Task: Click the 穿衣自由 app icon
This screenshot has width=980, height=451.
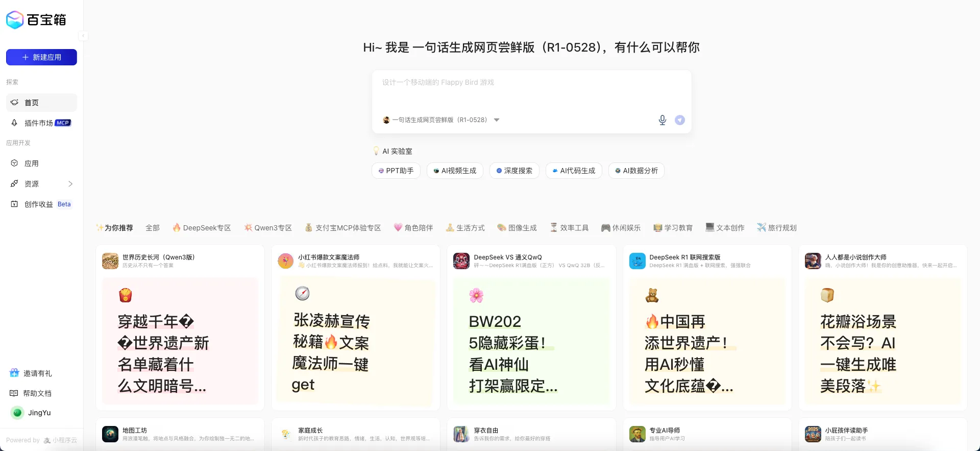Action: (461, 434)
